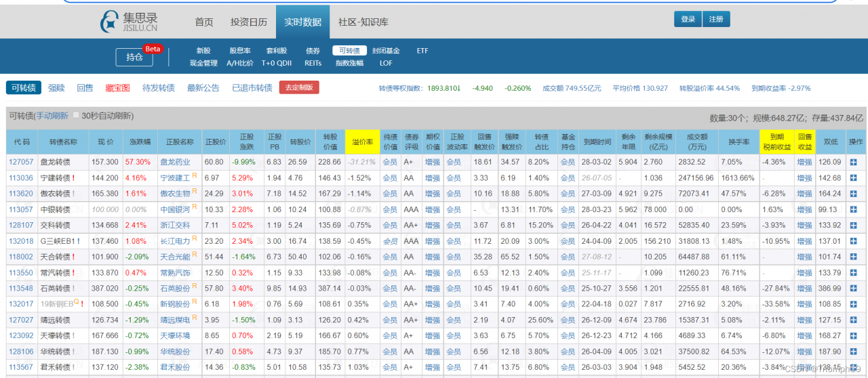The image size is (868, 378).
Task: Click the red 去定制版 button
Action: pos(299,87)
